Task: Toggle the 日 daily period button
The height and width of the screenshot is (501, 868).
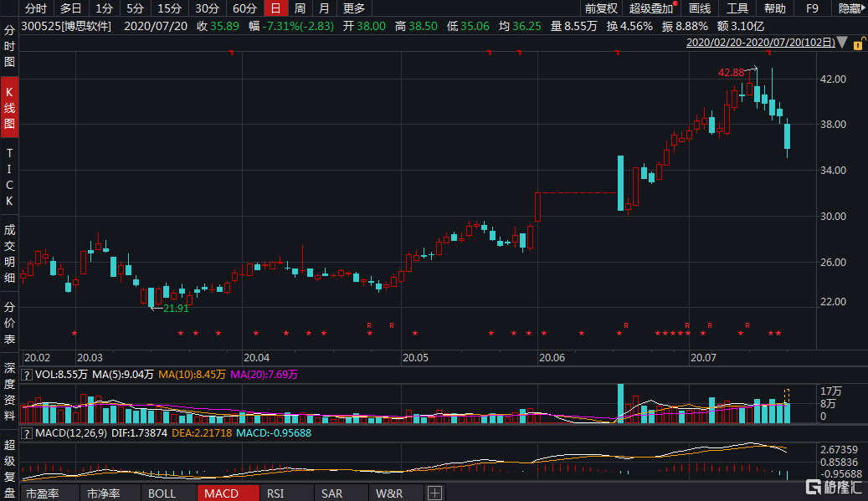Action: [275, 8]
